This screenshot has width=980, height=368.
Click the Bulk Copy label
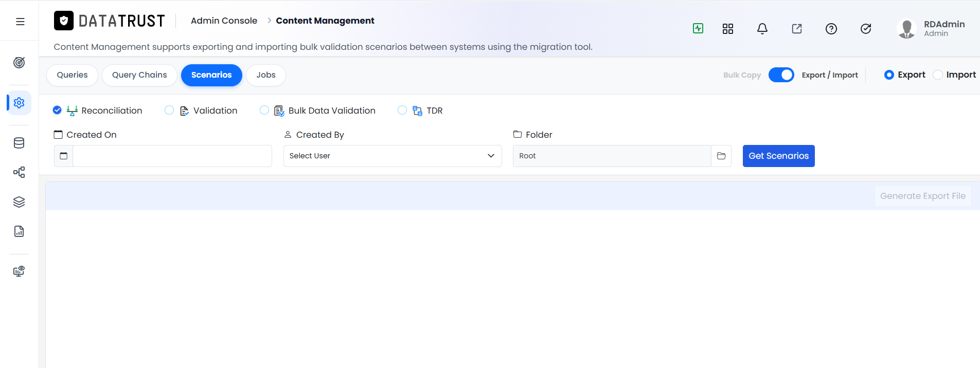(742, 75)
